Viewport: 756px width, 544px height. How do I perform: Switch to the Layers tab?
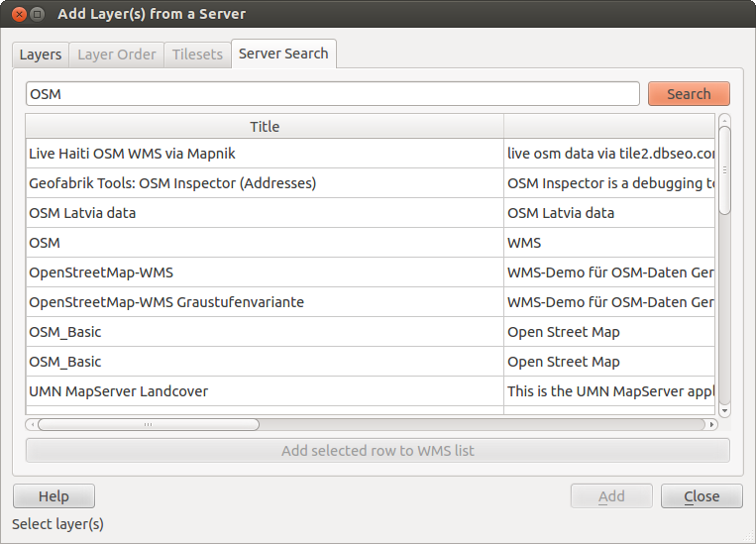[x=41, y=54]
